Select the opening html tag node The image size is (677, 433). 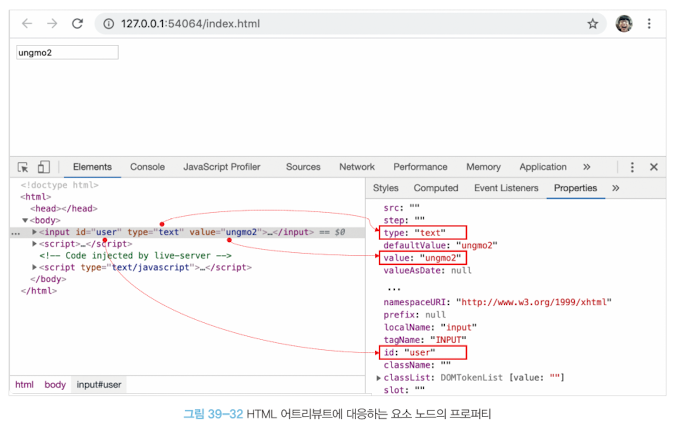pos(36,197)
